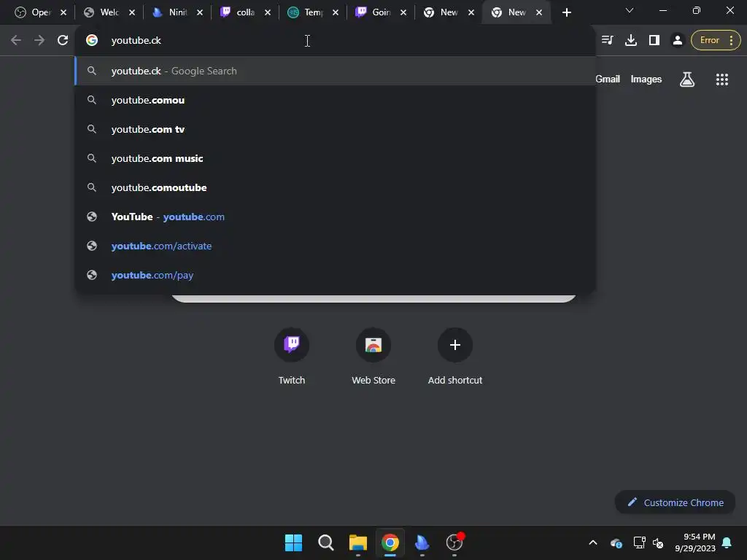Open clock showing 9:54 PM
Screen dimensions: 747x560
695,542
